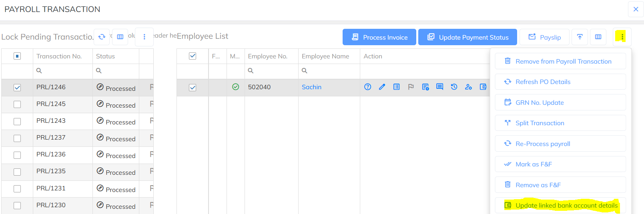
Task: Select GRN No. Update option
Action: point(560,102)
